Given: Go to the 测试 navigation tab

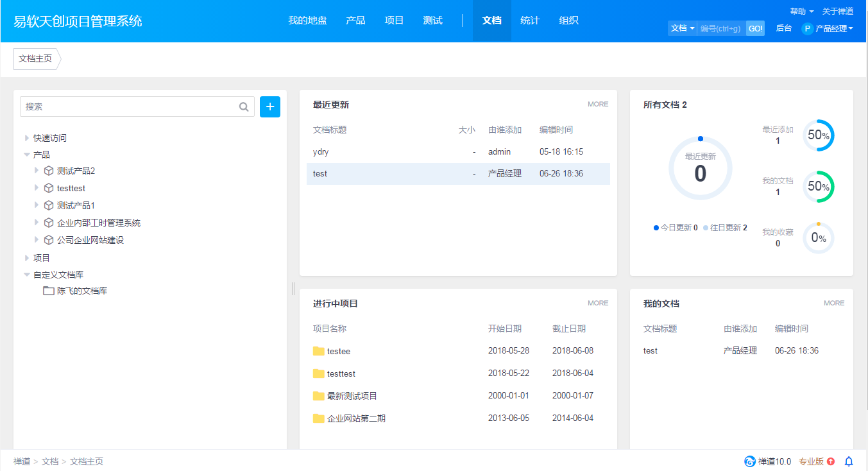Looking at the screenshot, I should (x=432, y=21).
